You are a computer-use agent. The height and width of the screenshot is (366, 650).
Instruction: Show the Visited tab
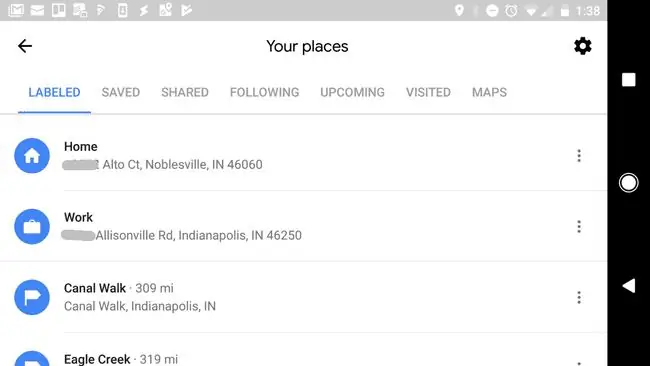coord(428,92)
